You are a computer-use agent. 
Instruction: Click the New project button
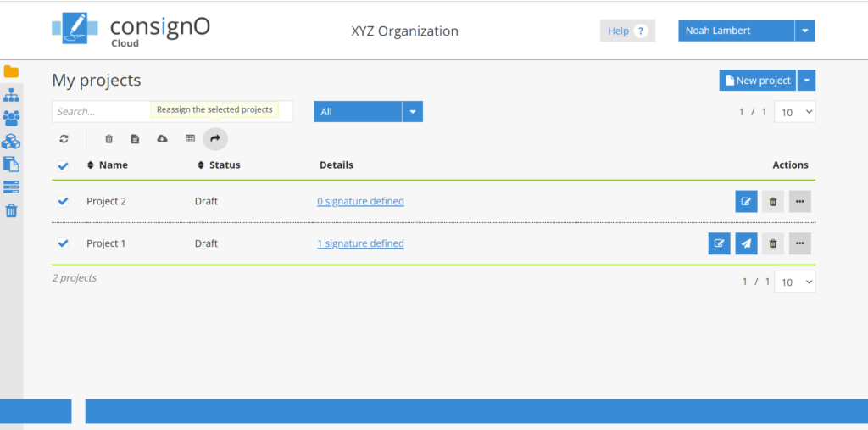click(x=758, y=81)
